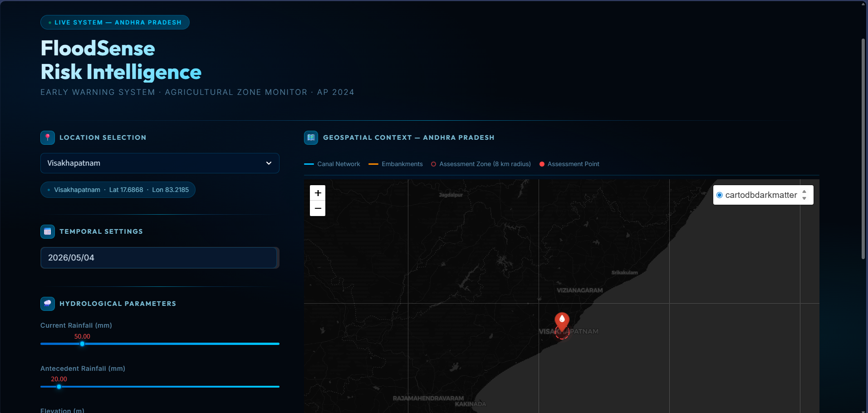Click the Antecedent Rainfall value 20.00
The height and width of the screenshot is (413, 868).
[59, 379]
